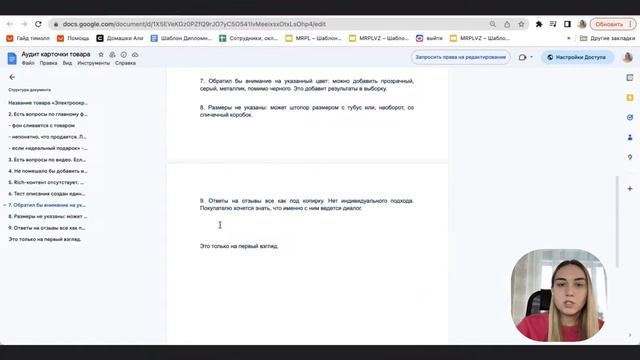
Task: Jump to outline item 9. Ответы на отзывы
Action: 47,228
